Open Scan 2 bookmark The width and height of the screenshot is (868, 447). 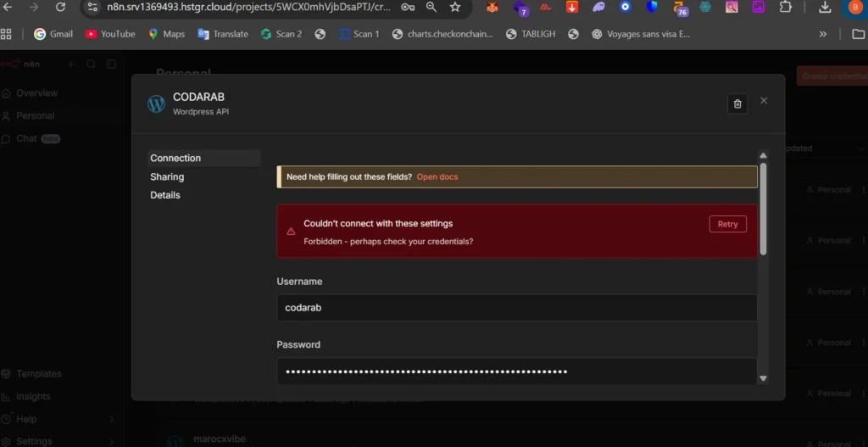[281, 34]
